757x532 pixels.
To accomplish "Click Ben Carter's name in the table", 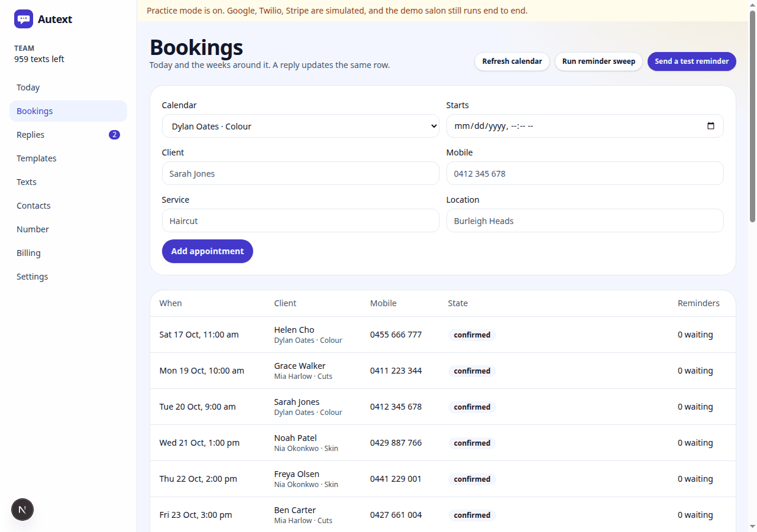I will point(295,510).
